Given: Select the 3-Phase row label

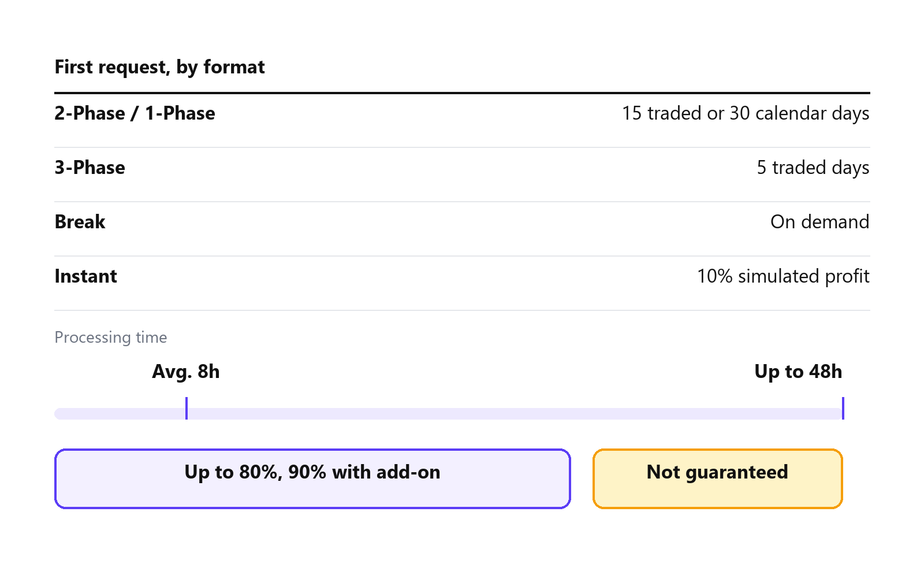Looking at the screenshot, I should (90, 168).
